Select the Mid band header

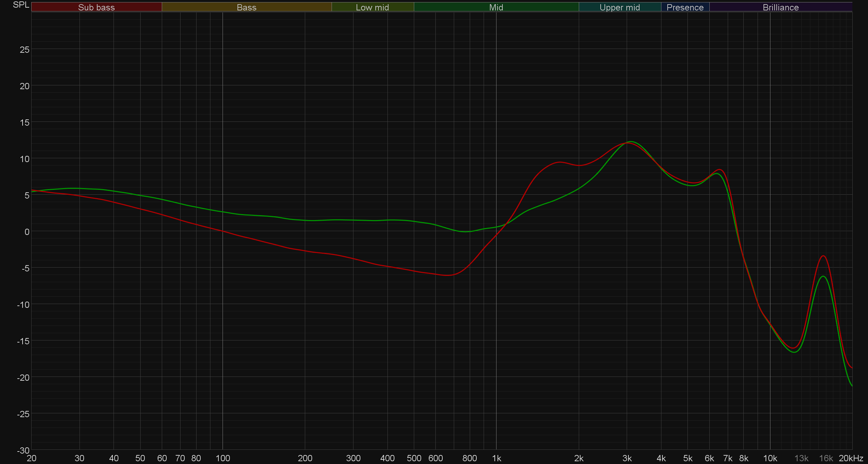[x=496, y=7]
